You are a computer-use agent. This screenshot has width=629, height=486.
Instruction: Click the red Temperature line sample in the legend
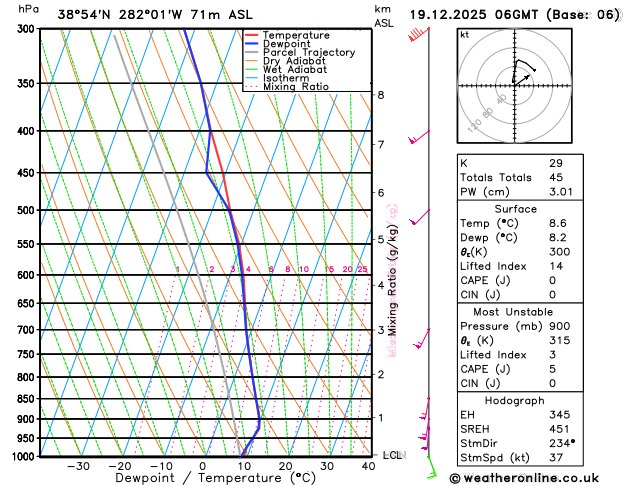252,35
